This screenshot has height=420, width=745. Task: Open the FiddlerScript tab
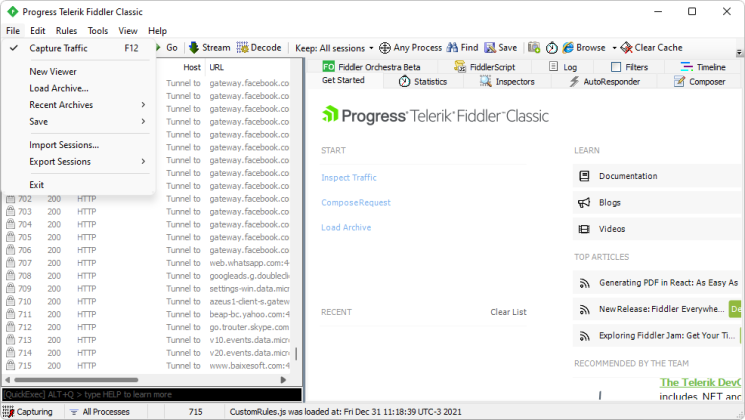click(x=485, y=67)
